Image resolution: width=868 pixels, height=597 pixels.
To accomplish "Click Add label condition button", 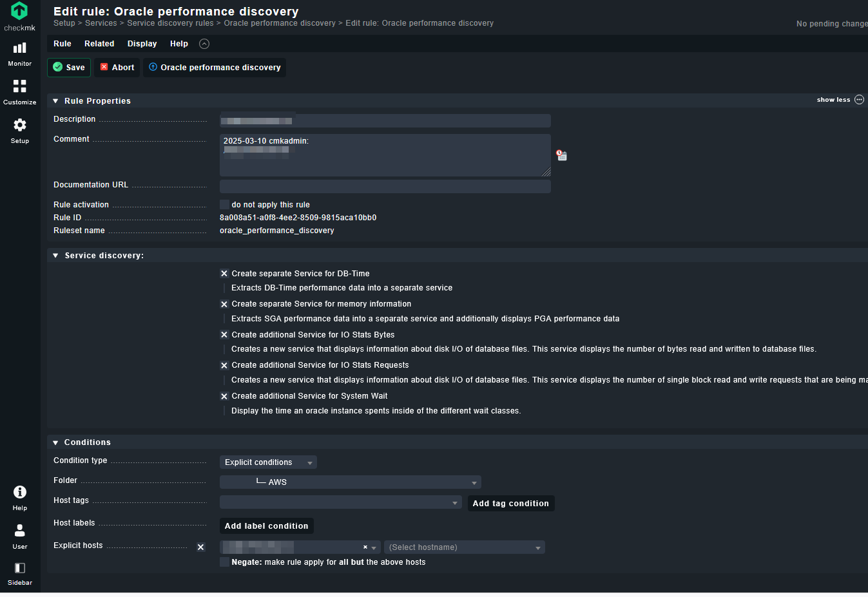I will click(266, 526).
